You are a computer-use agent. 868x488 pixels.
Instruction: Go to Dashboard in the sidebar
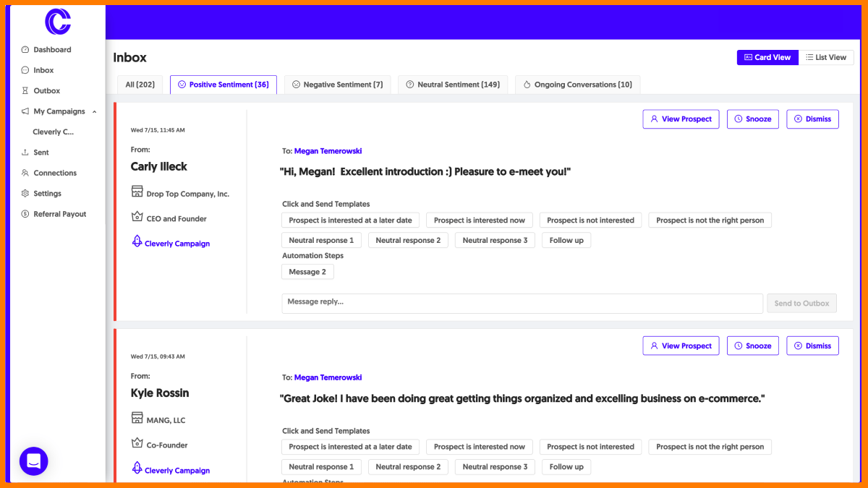tap(52, 50)
